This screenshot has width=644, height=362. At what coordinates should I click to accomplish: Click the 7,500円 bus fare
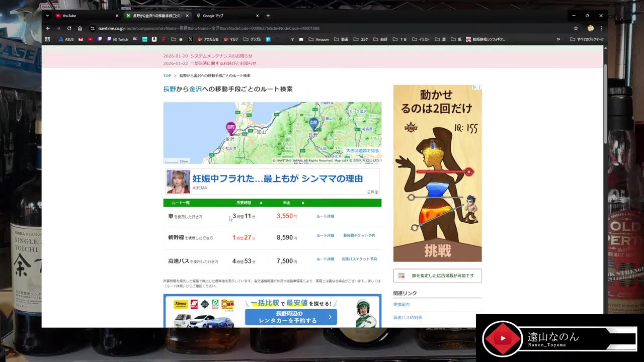[x=287, y=261]
